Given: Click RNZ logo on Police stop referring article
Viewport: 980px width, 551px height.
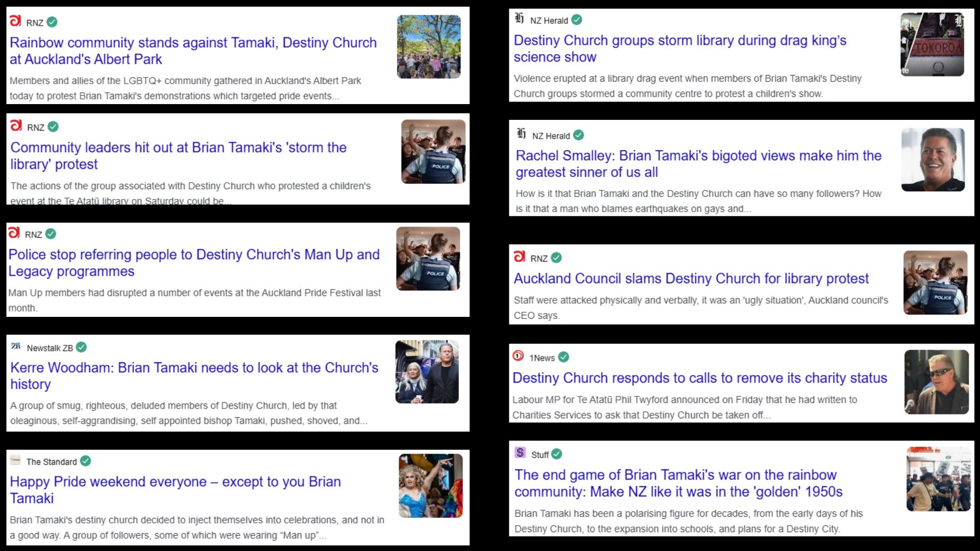Looking at the screenshot, I should click(14, 233).
